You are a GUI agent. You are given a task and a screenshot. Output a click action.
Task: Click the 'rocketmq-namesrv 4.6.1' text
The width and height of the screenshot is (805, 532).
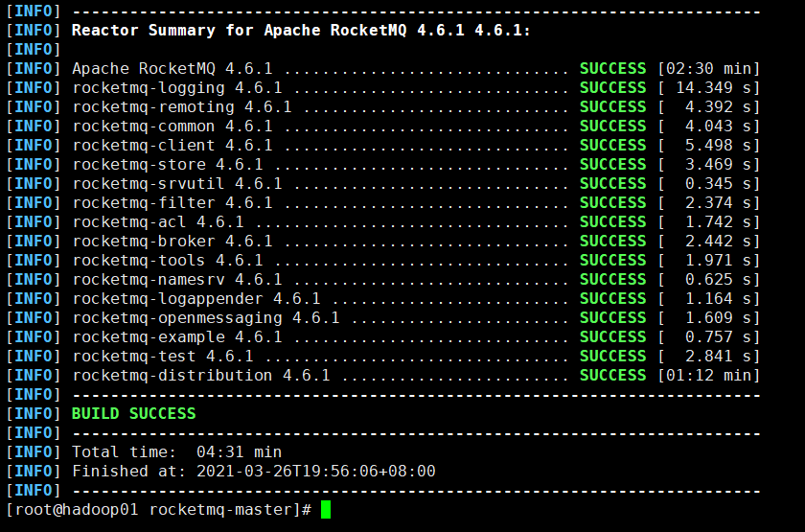coord(177,279)
